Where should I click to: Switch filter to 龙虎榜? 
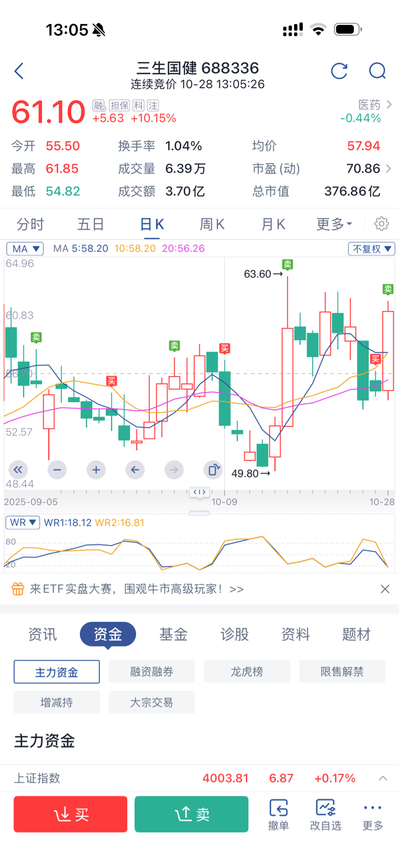(247, 672)
